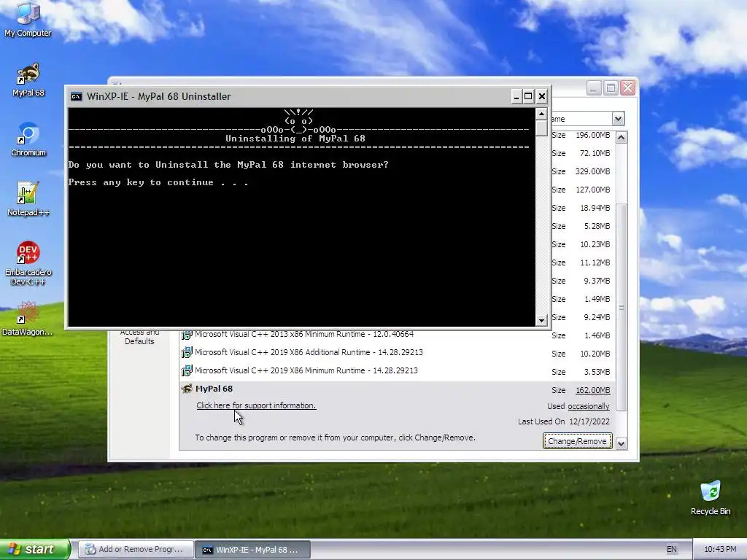This screenshot has height=560, width=747.
Task: Close the Add or Remove Programs window
Action: pyautogui.click(x=628, y=88)
